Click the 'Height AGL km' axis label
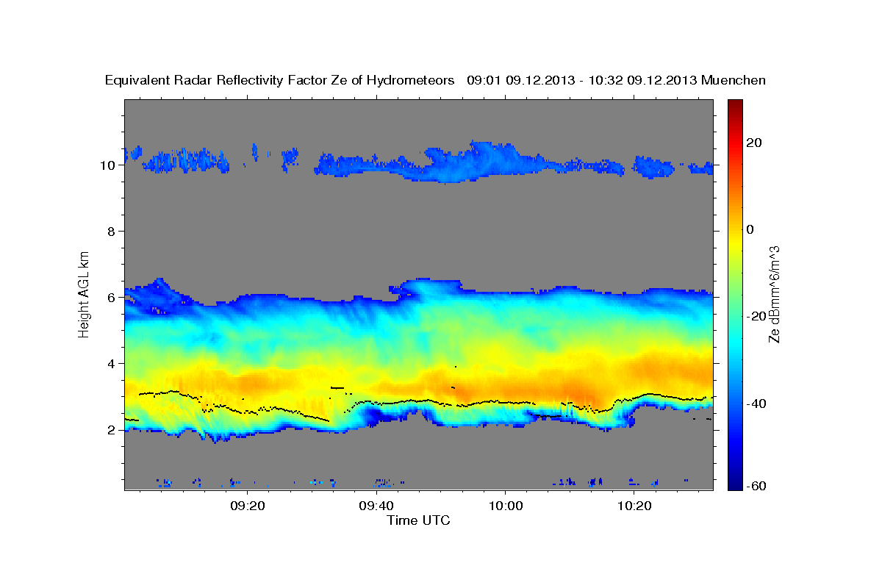Screen dimensions: 882x588 84,293
